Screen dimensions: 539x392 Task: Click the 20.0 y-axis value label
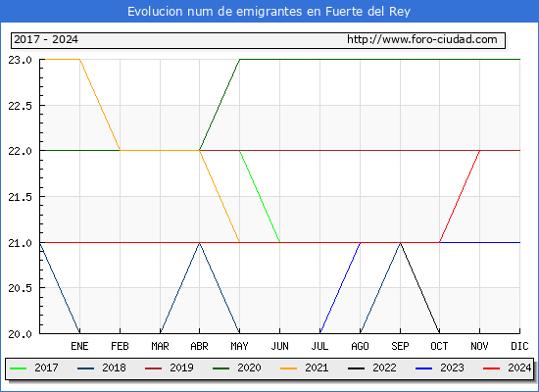20,334
